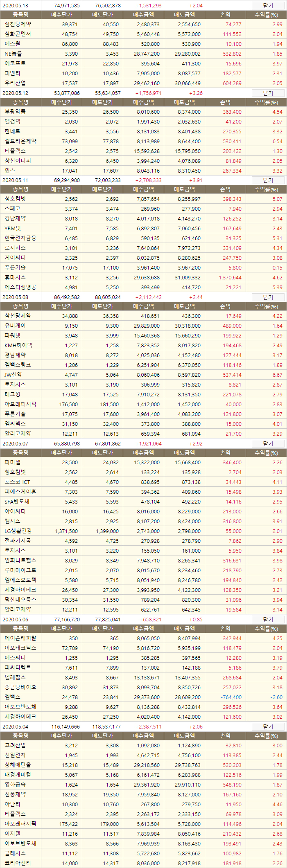Select the NE능률 stock name
The height and width of the screenshot is (868, 287).
13,54
